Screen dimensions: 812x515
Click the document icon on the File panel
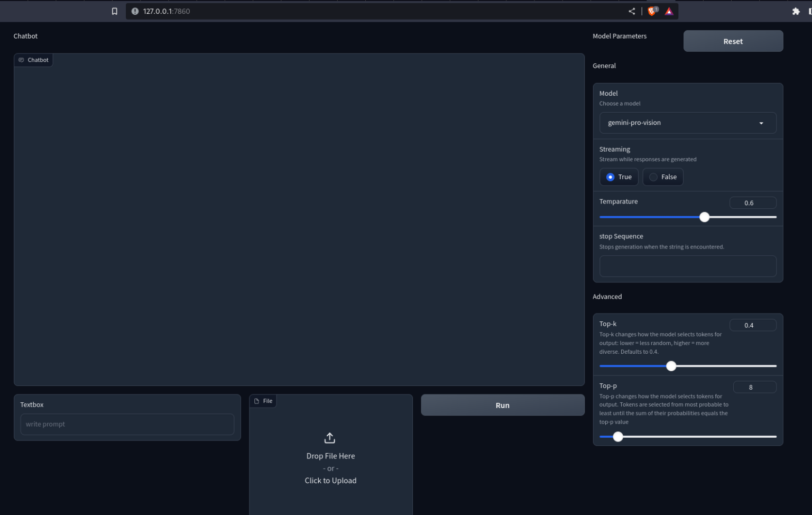(x=257, y=401)
